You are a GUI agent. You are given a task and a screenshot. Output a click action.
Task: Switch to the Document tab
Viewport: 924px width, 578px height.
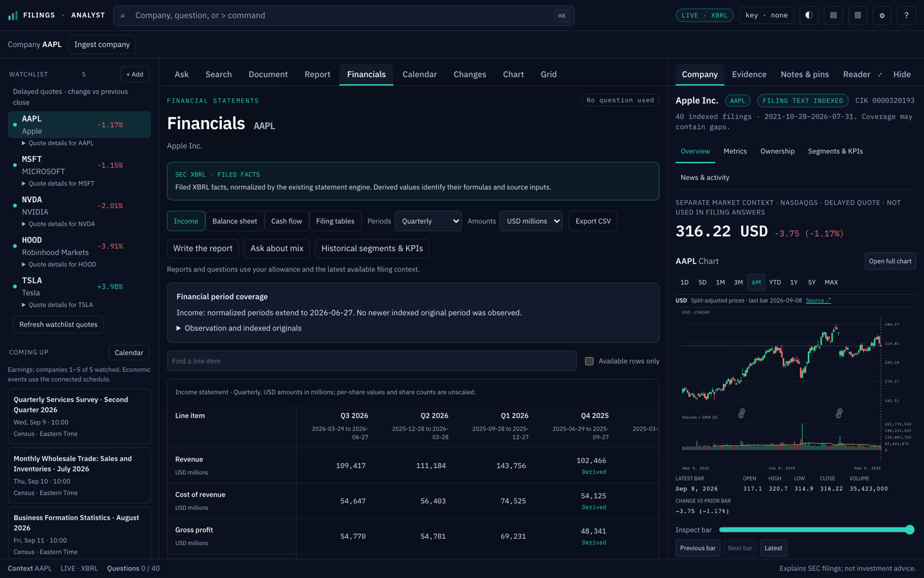click(x=268, y=74)
